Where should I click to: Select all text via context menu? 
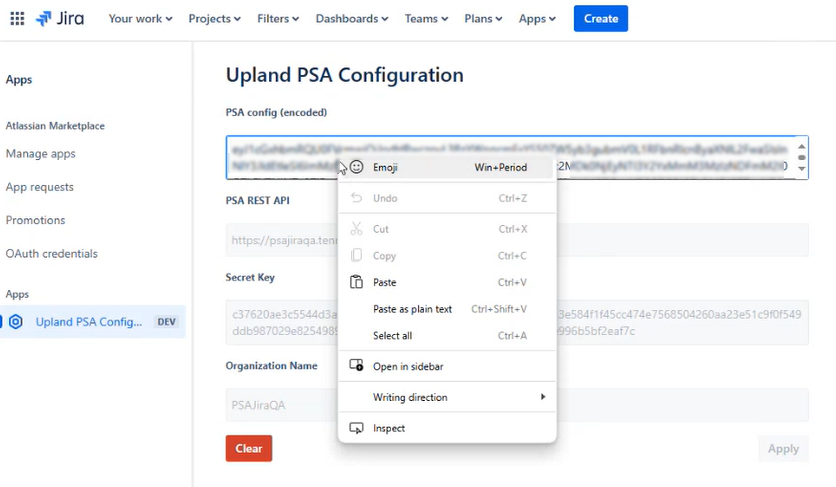click(x=447, y=336)
